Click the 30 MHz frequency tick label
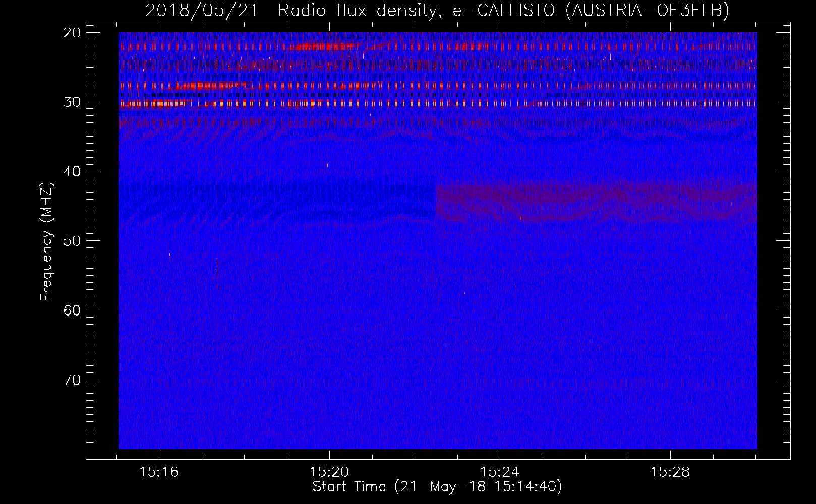The image size is (816, 504). [x=73, y=102]
